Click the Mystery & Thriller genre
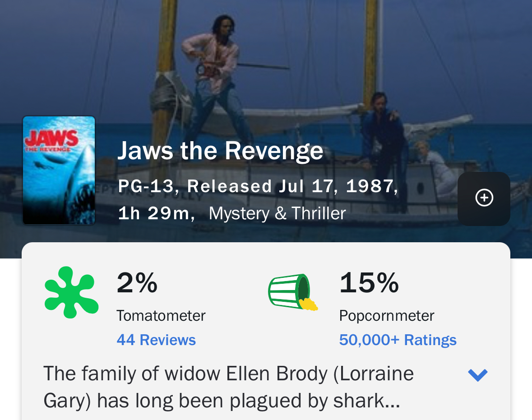The image size is (532, 420). coord(277,213)
